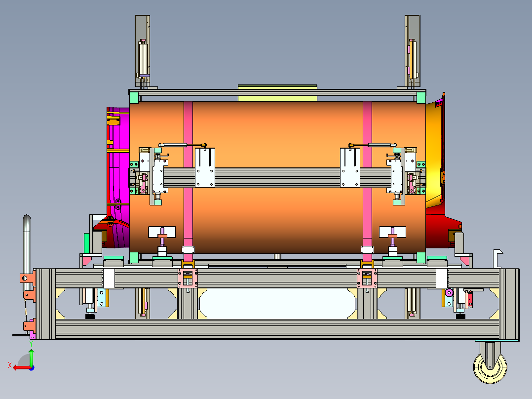Select the left white bracket plate on middle rail
This screenshot has width=532, height=399.
[205, 167]
